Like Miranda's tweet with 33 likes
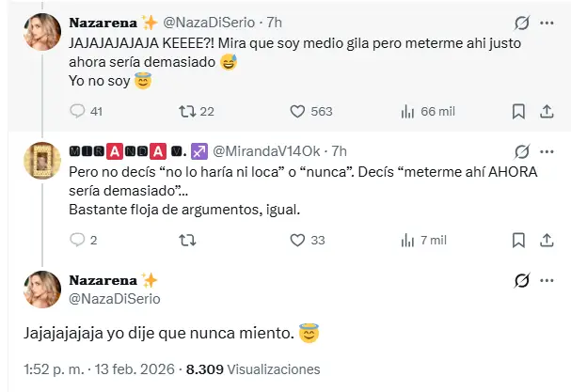 point(297,241)
